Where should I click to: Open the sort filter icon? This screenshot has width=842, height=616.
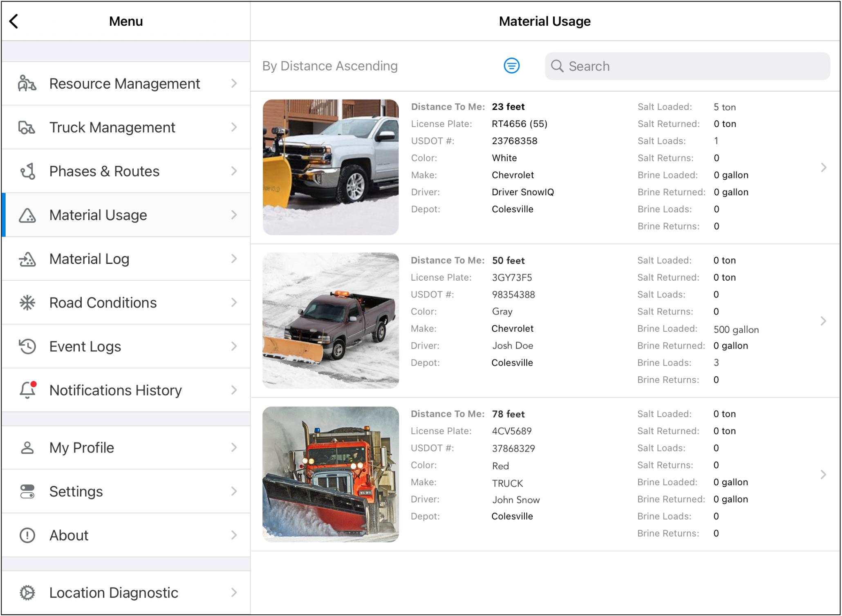pyautogui.click(x=511, y=66)
